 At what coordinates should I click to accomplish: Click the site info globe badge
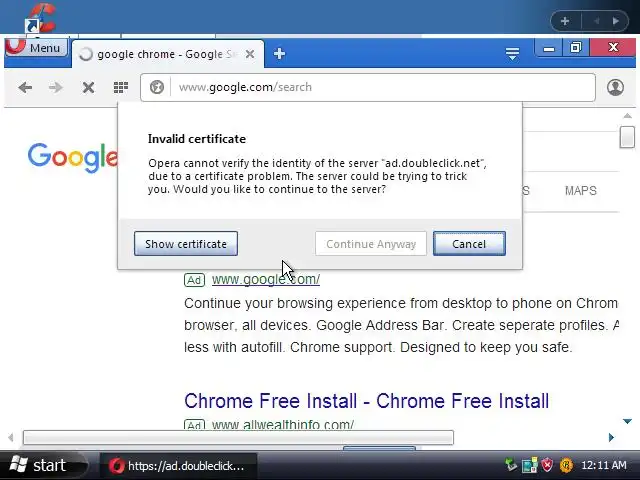[x=157, y=87]
